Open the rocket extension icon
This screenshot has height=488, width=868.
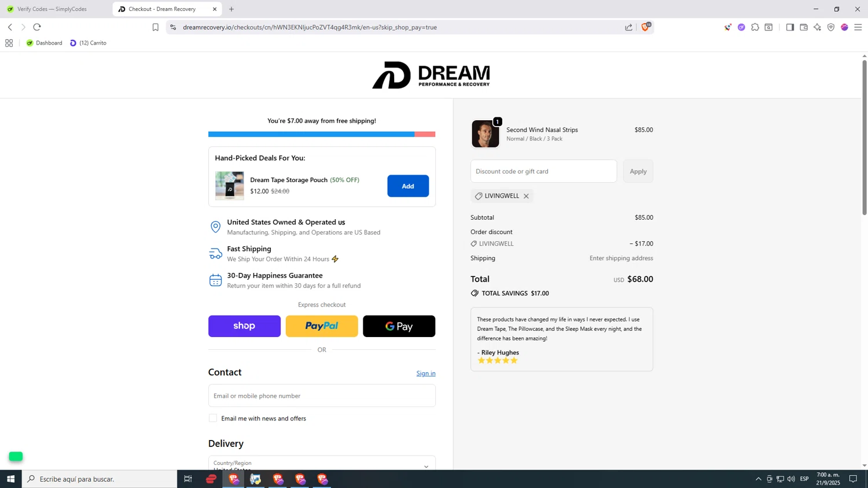point(727,27)
